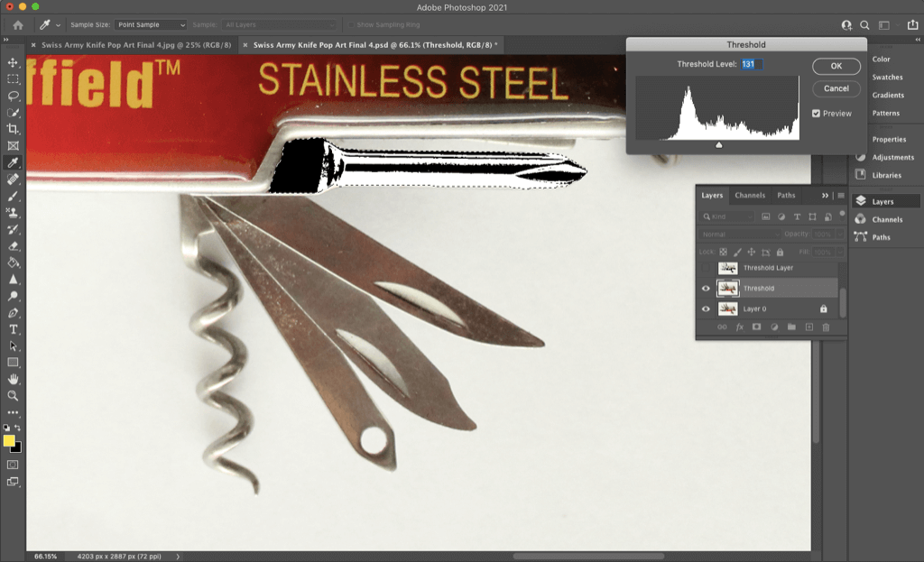Select the Zoom tool
Viewport: 924px width, 562px height.
pos(13,395)
